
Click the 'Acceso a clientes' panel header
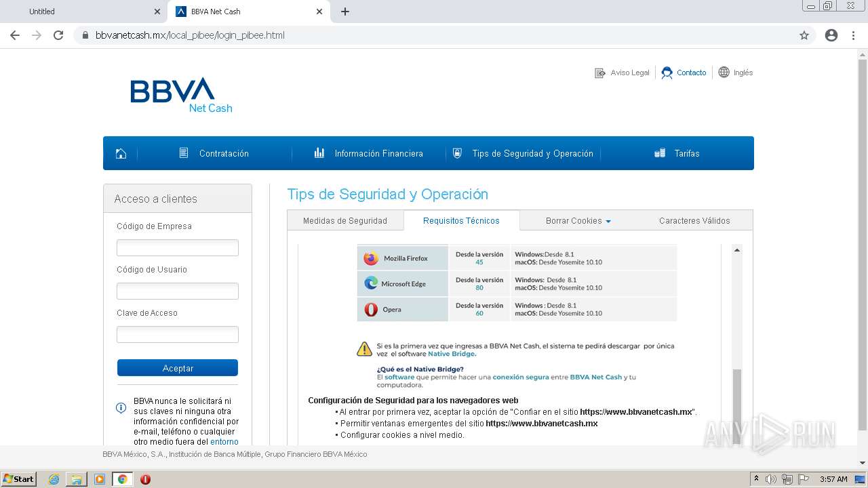(x=178, y=199)
